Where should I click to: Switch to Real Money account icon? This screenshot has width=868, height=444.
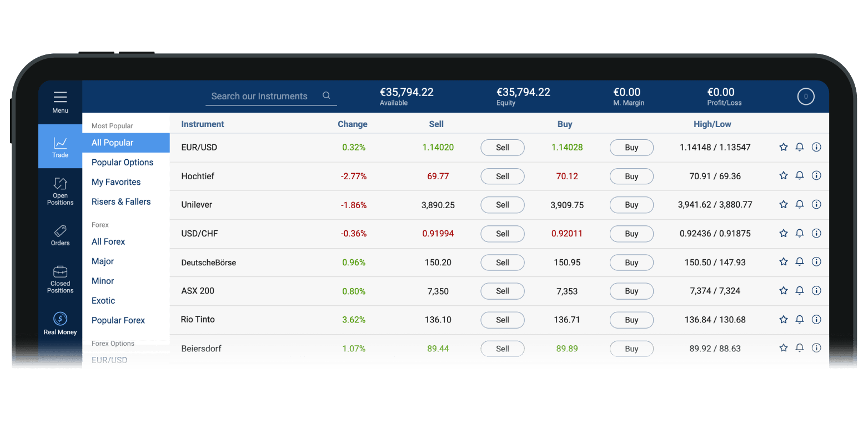pos(60,319)
